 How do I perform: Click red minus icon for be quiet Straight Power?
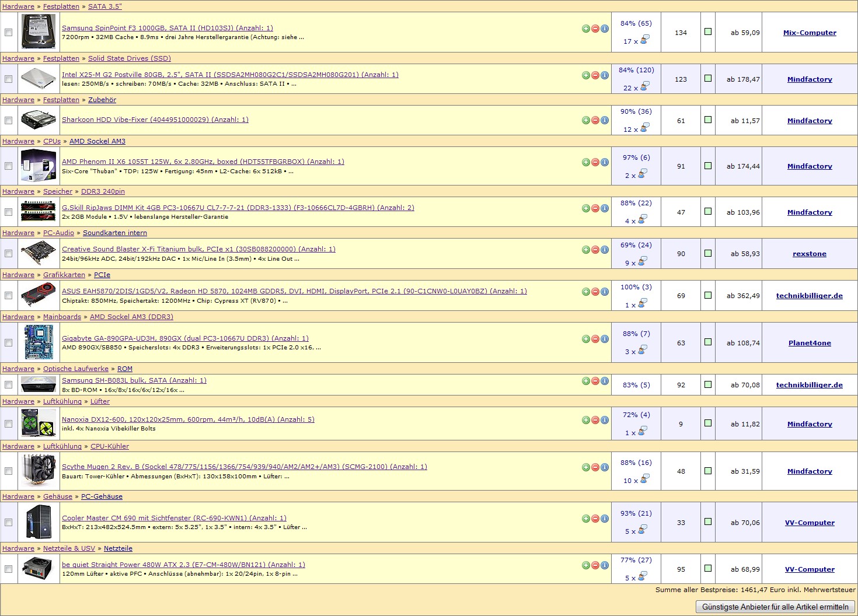coord(595,565)
